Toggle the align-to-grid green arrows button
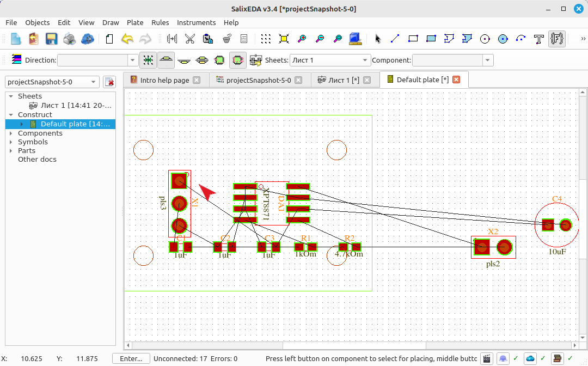This screenshot has height=366, width=588. [x=148, y=60]
